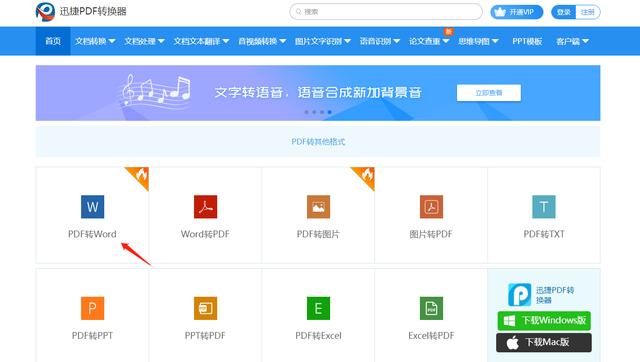The width and height of the screenshot is (640, 362).
Task: Focus the 搜索 search input field
Action: point(386,12)
